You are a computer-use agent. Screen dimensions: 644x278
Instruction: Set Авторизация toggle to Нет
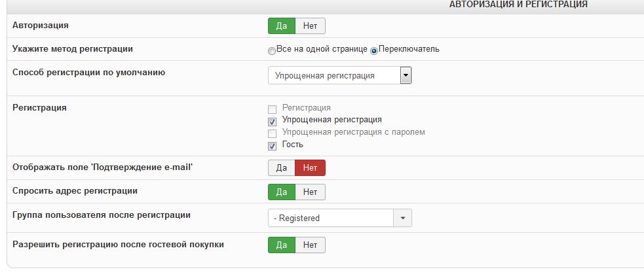click(310, 26)
